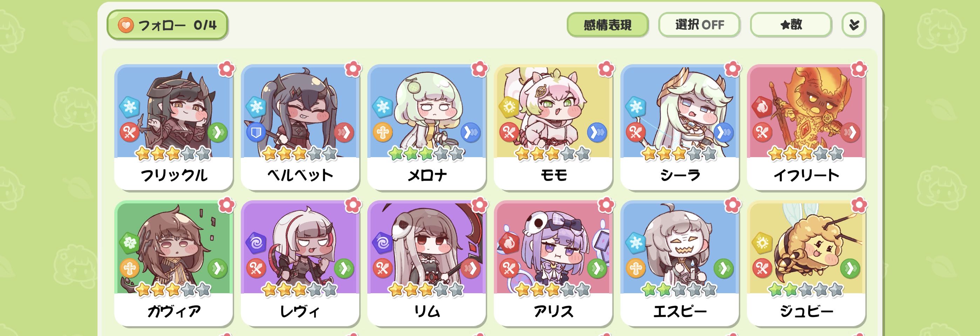Click the shield role icon on ベルベット
This screenshot has height=336, width=980.
(256, 133)
